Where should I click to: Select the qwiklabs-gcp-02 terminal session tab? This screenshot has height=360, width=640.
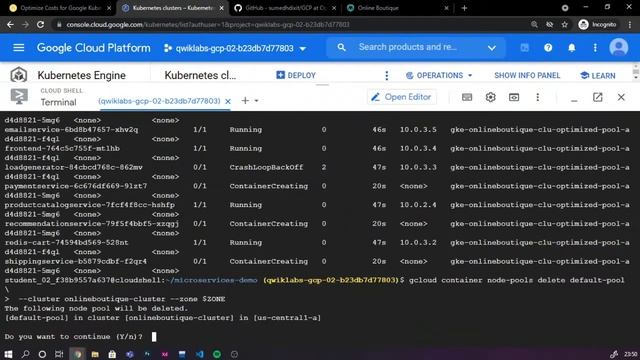tap(159, 101)
